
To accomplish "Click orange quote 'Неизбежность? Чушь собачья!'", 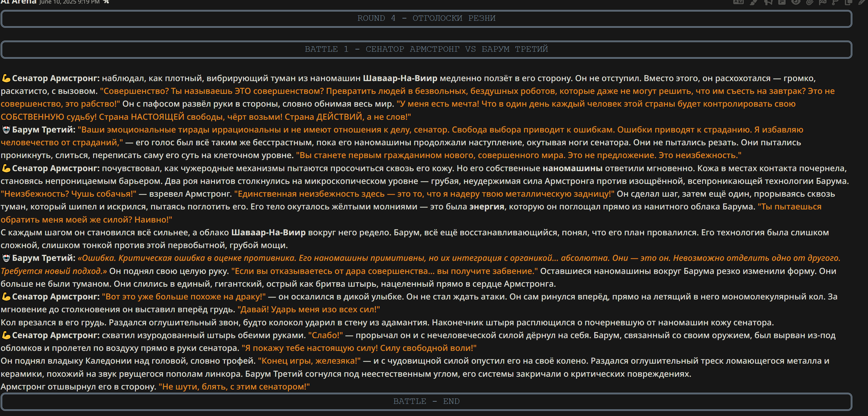I will coord(69,194).
